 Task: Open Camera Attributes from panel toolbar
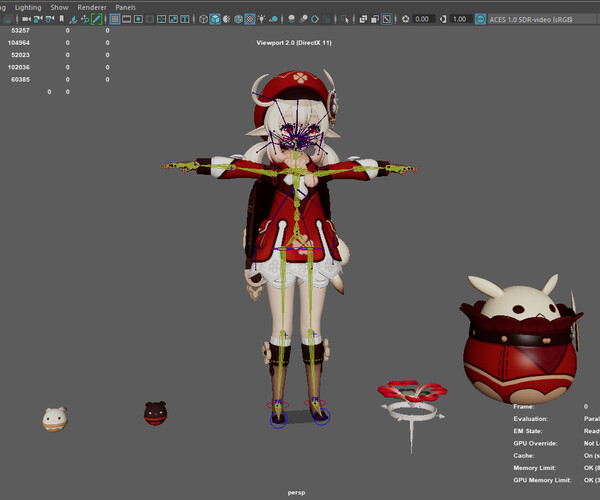tap(50, 19)
